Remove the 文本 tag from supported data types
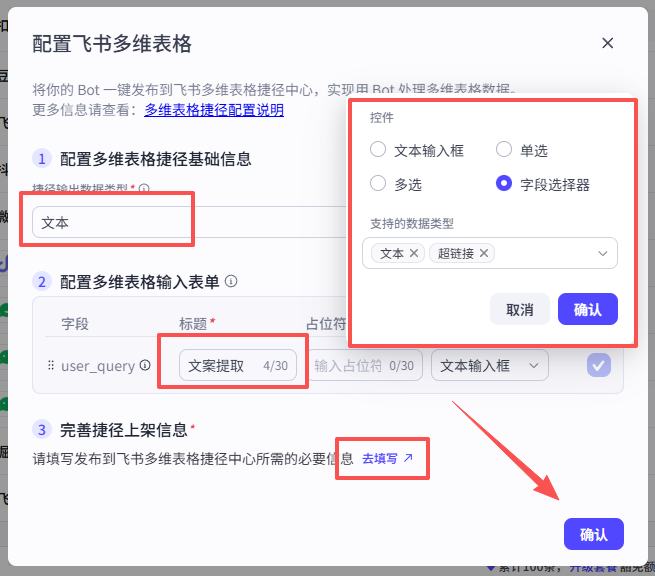The width and height of the screenshot is (655, 576). (x=414, y=253)
